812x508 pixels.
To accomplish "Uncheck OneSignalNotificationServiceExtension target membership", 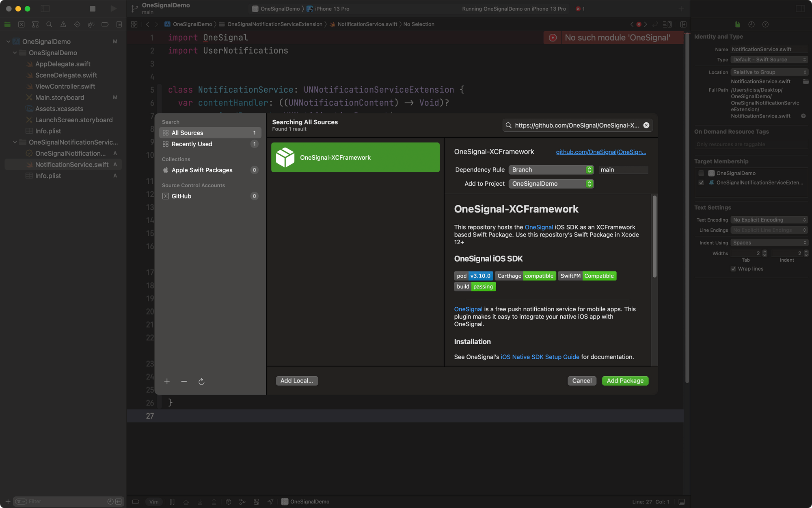I will (x=701, y=182).
